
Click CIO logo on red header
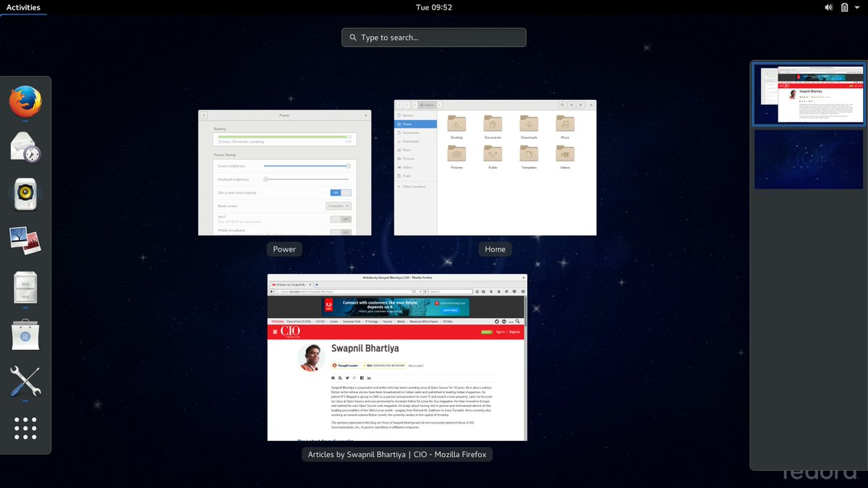pos(290,331)
